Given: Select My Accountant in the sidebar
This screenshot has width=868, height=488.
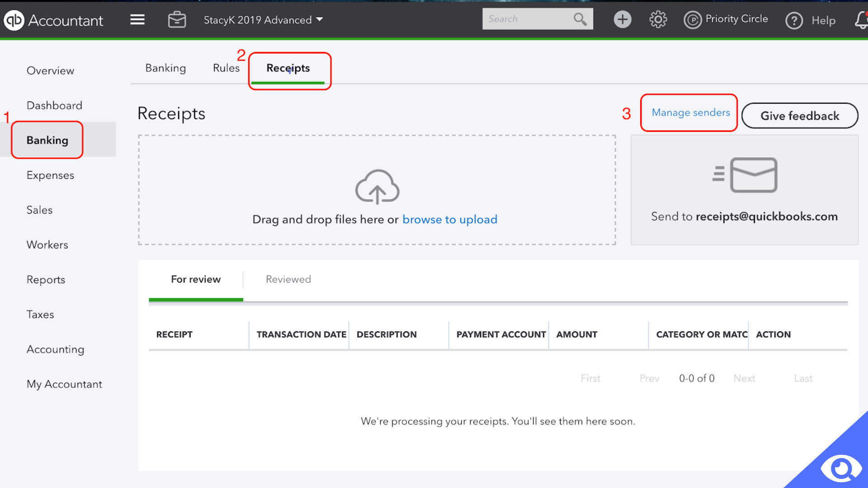Looking at the screenshot, I should [x=64, y=384].
